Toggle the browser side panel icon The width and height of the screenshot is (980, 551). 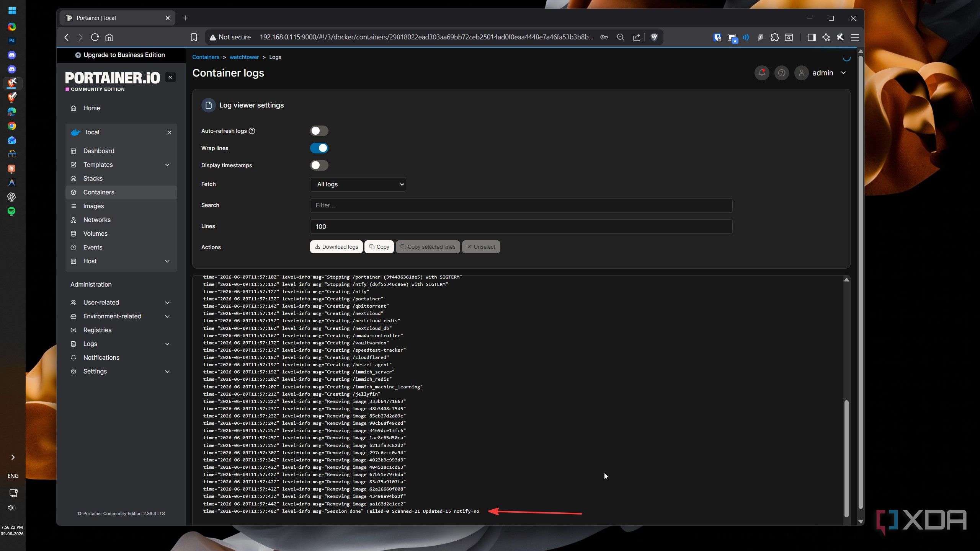811,37
